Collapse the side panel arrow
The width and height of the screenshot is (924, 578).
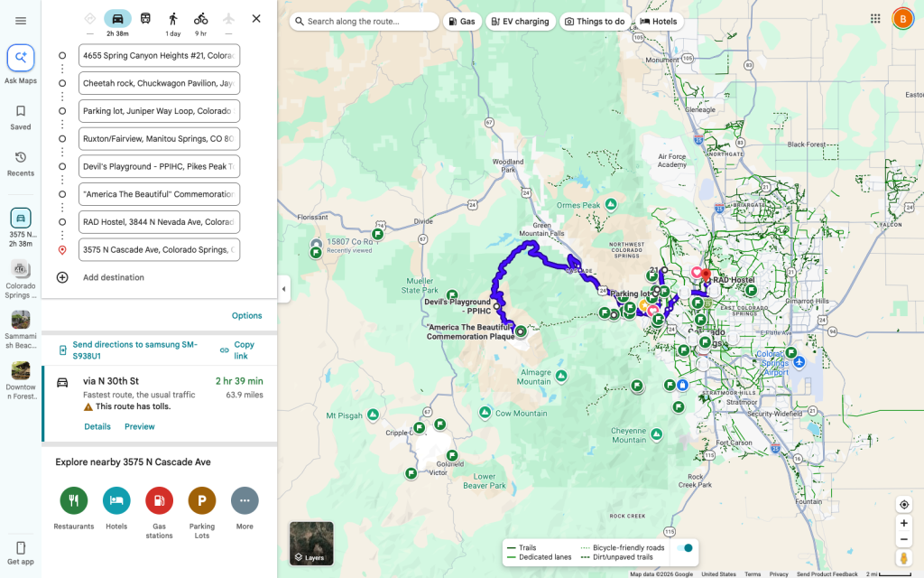(x=284, y=289)
